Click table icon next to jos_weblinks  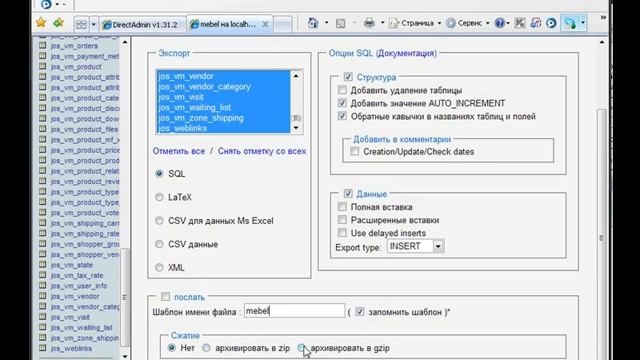(x=42, y=348)
